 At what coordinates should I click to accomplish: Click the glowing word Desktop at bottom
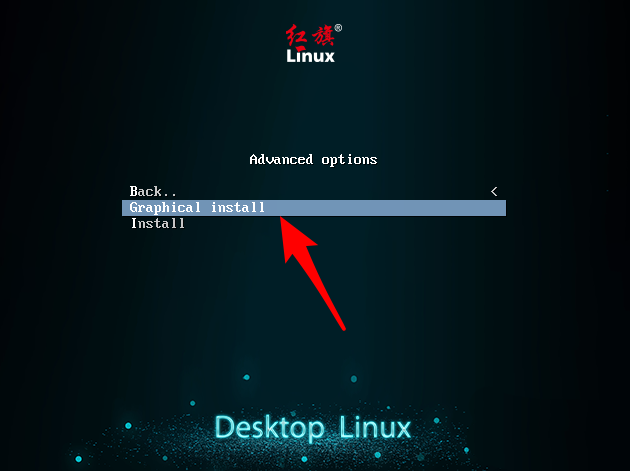[270, 428]
